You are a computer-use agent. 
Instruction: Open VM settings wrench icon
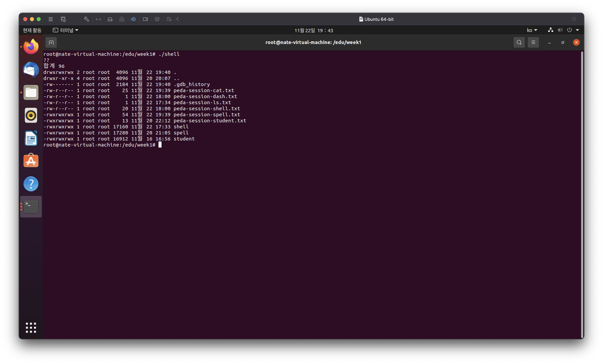point(86,19)
